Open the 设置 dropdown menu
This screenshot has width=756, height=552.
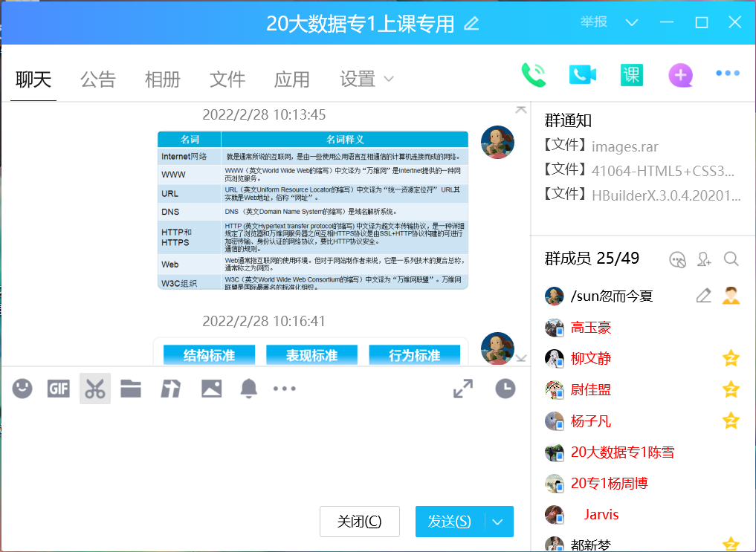(366, 79)
